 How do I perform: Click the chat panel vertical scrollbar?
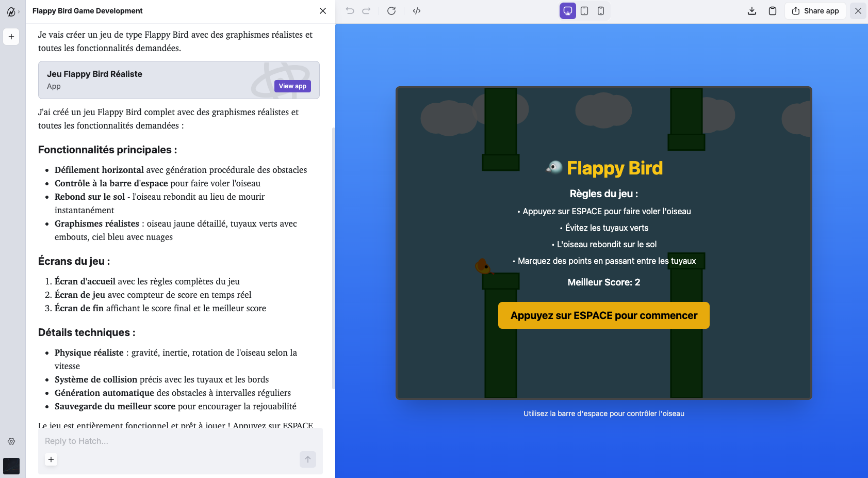click(x=333, y=258)
